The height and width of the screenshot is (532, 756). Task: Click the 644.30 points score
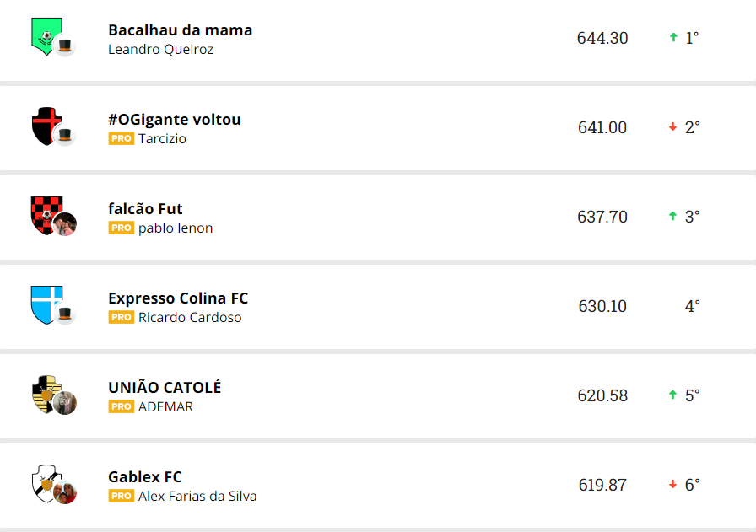click(x=602, y=38)
